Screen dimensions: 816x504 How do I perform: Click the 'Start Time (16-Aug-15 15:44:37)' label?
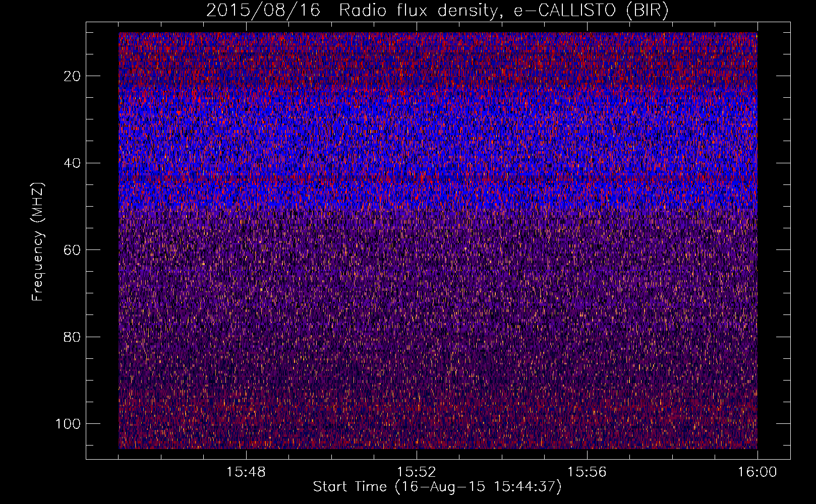[437, 487]
